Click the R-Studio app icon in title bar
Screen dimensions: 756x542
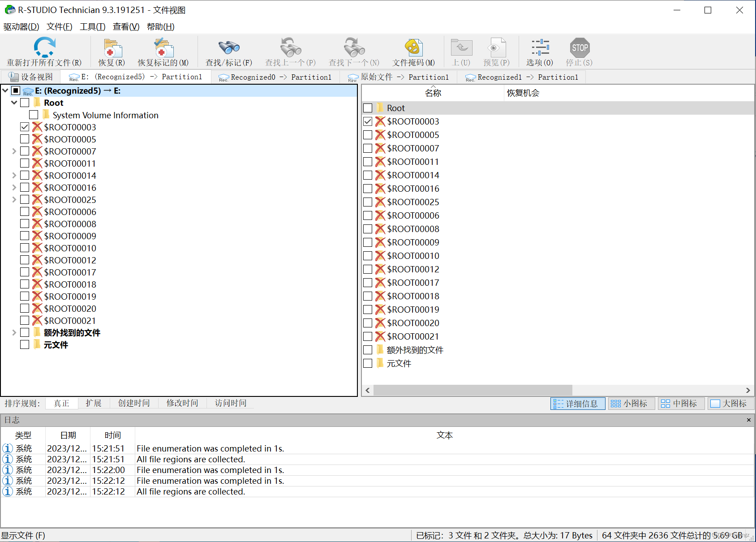[x=9, y=9]
